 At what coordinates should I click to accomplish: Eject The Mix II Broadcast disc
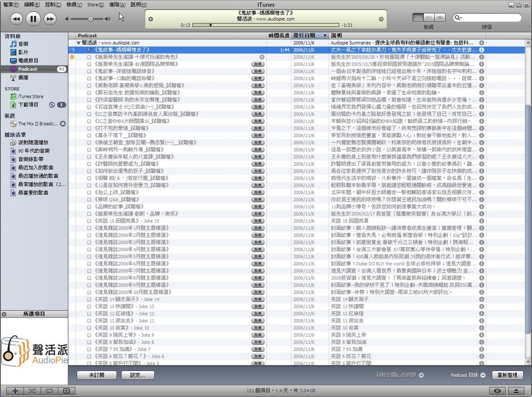tap(63, 124)
